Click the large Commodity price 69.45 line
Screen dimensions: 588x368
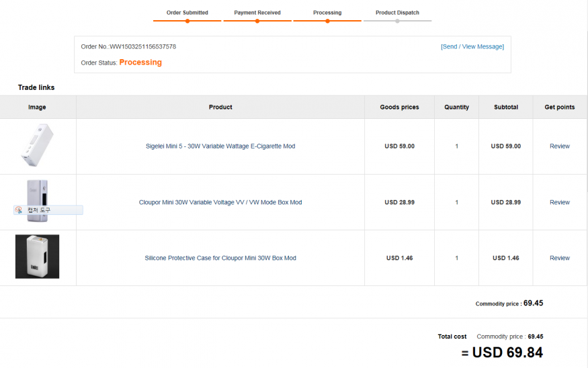(x=509, y=303)
